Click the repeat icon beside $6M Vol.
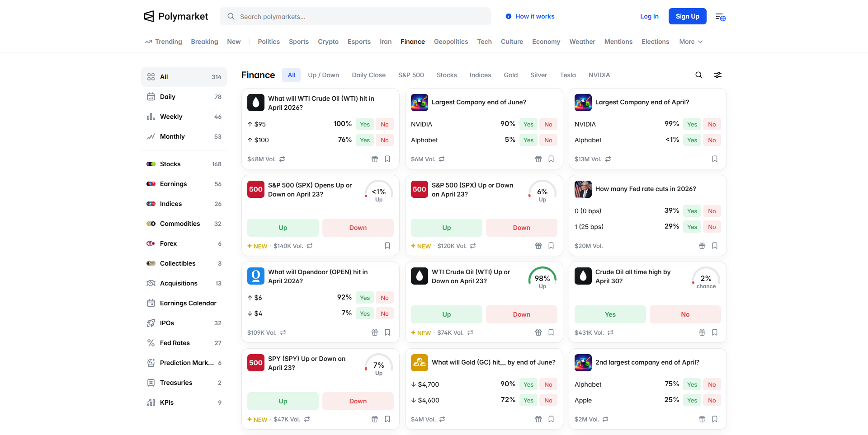The image size is (868, 435). click(x=442, y=159)
